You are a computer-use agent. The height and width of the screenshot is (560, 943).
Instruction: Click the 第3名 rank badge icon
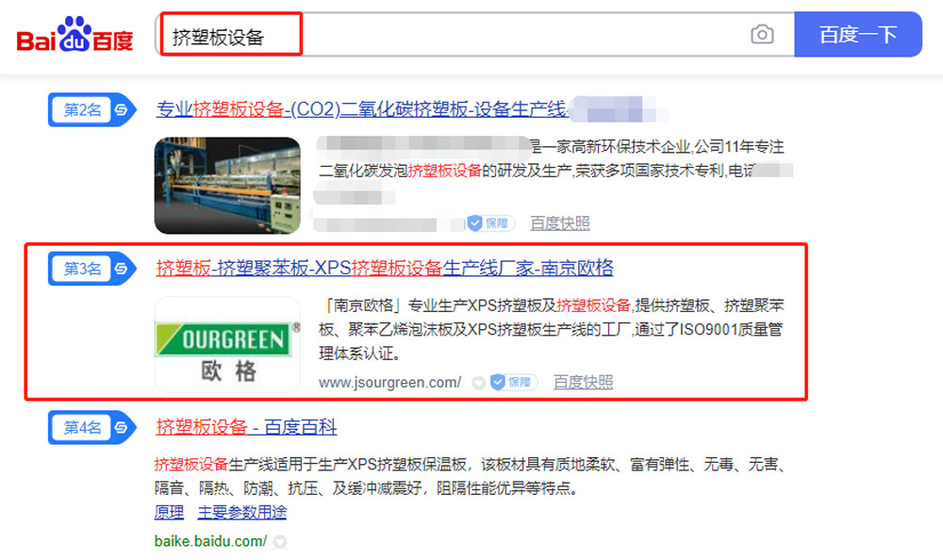(x=92, y=269)
